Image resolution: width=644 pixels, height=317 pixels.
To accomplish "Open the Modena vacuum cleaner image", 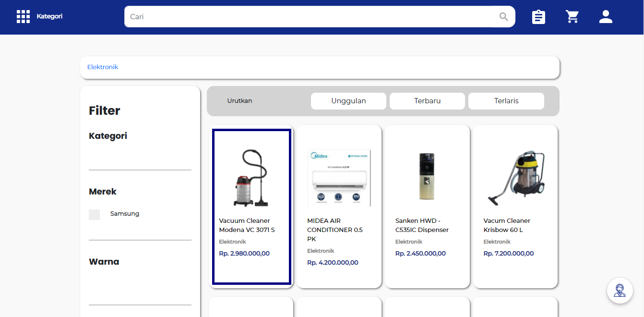I will 251,178.
